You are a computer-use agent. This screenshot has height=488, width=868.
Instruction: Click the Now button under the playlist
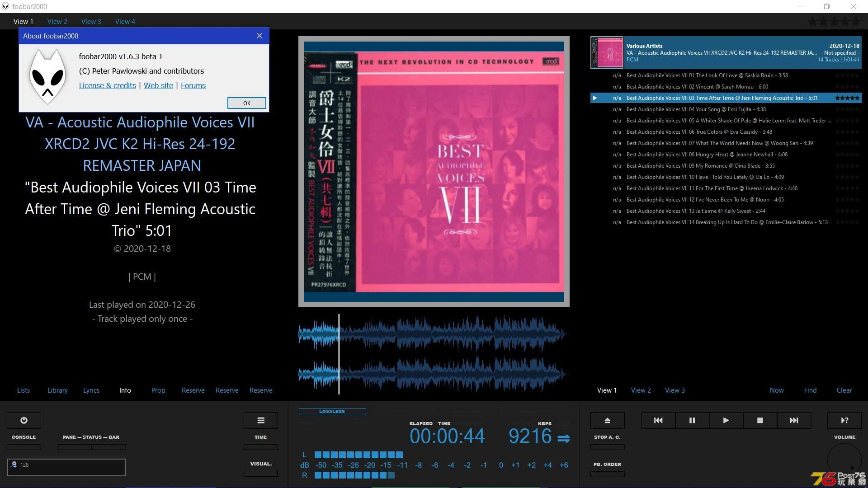pos(777,390)
